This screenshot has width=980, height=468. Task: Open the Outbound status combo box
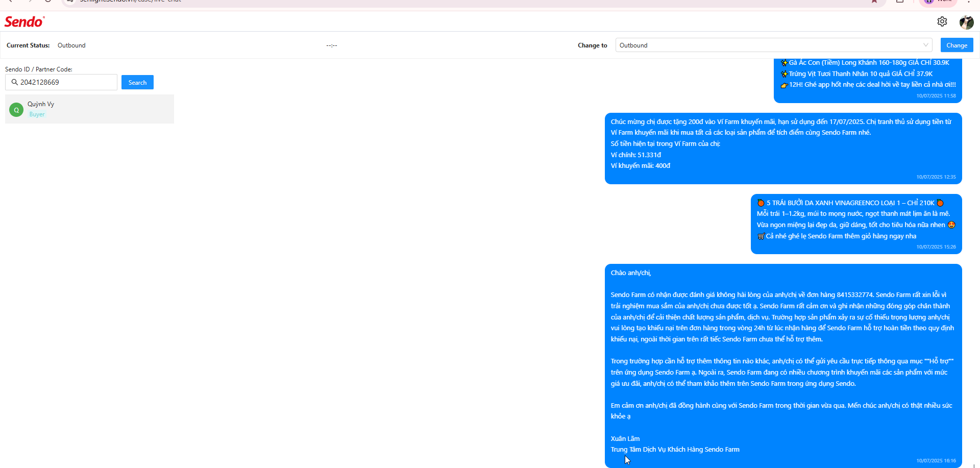(774, 45)
